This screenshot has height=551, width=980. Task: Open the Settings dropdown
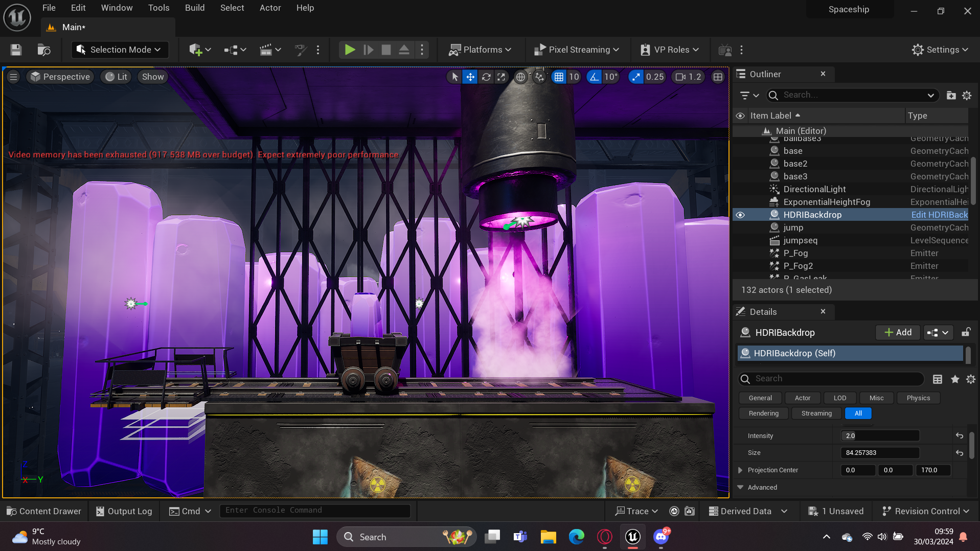940,50
